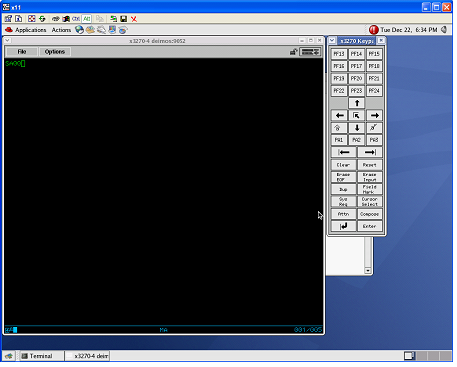Click the PF17 key on keypad

(357, 66)
